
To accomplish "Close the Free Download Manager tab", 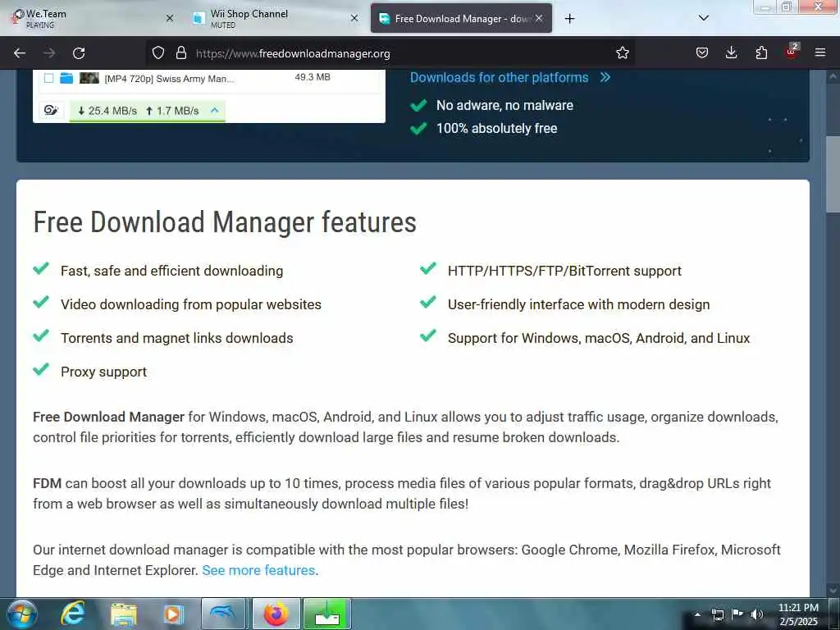I will pos(539,18).
